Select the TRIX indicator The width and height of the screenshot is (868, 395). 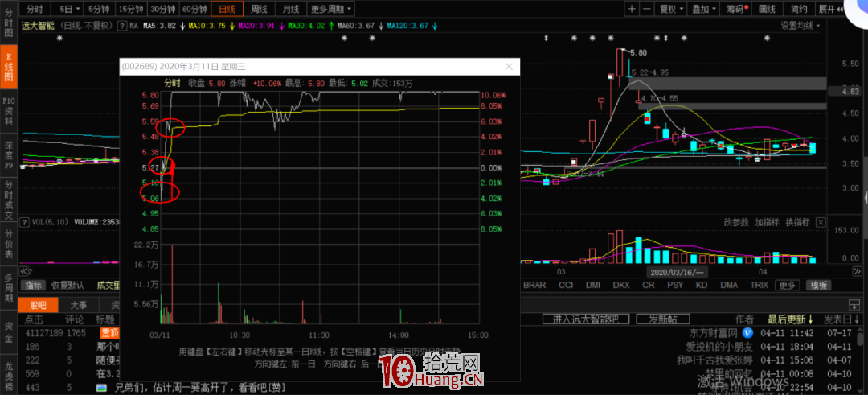coord(759,286)
